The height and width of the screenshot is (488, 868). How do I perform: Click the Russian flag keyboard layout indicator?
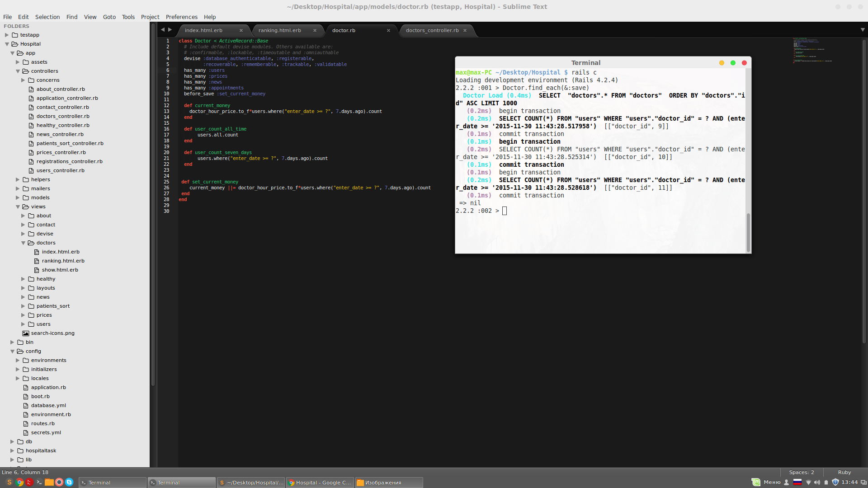[797, 482]
